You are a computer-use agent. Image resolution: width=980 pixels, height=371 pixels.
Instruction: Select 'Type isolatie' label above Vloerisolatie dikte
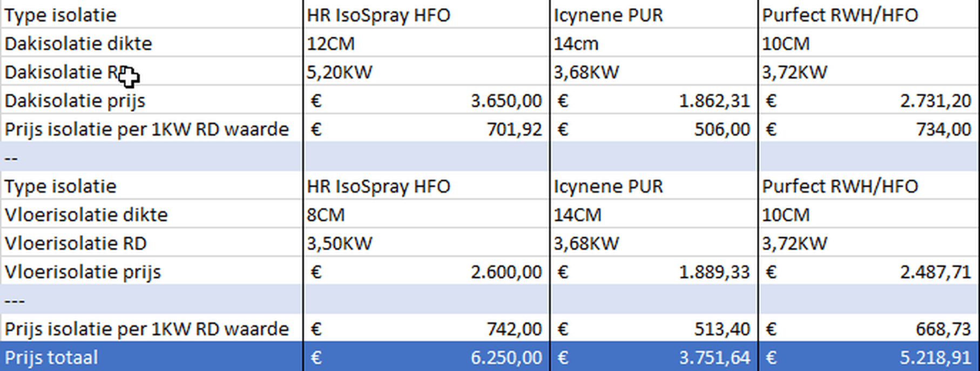coord(152,186)
